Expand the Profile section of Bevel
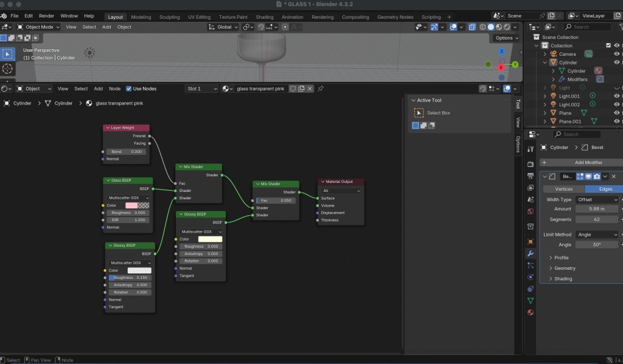Viewport: 623px width, 364px height. click(561, 258)
